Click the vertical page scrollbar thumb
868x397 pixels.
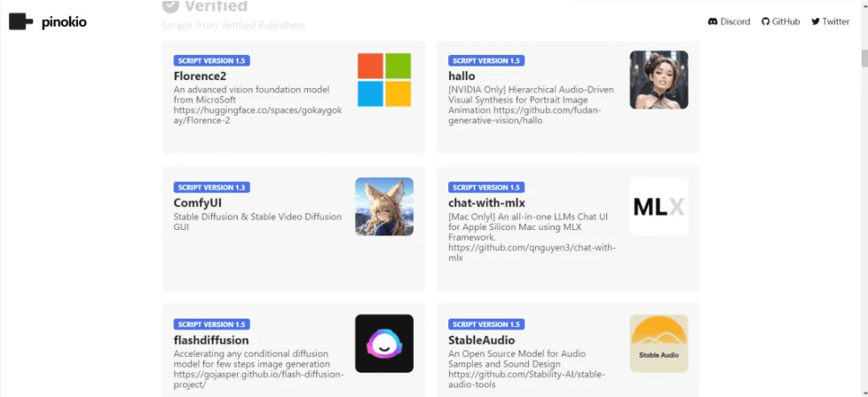pyautogui.click(x=864, y=58)
